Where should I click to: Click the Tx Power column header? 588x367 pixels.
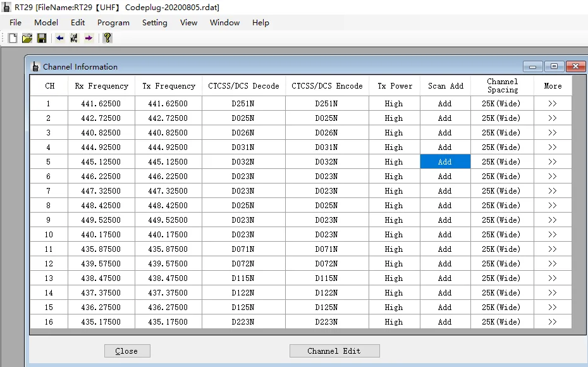click(394, 86)
